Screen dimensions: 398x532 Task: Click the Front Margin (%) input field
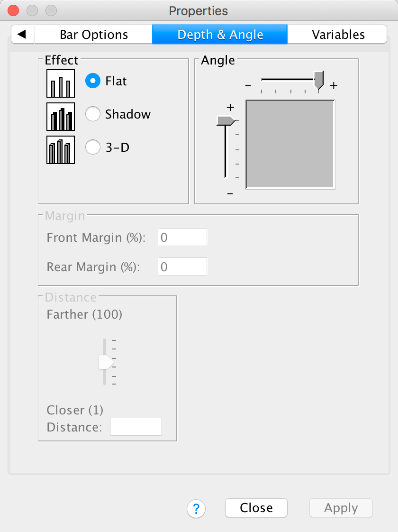coord(183,237)
